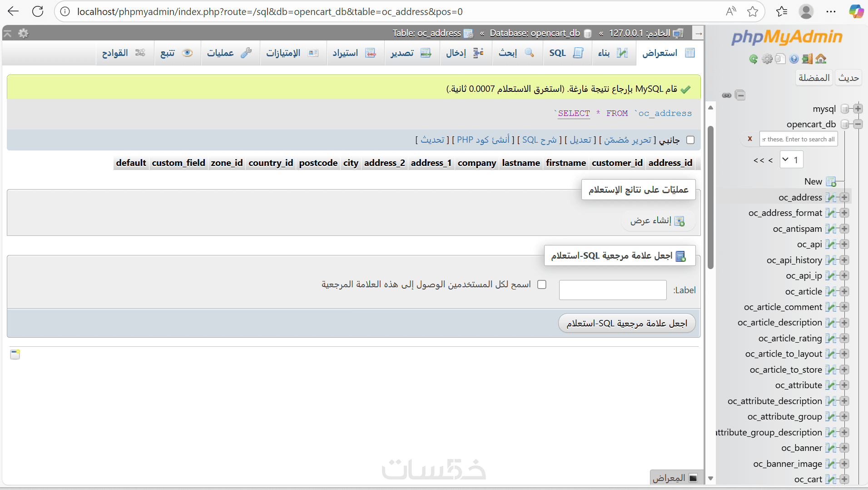868x490 pixels.
Task: Click the Home icon in phpMyAdmin sidebar
Action: pyautogui.click(x=821, y=59)
